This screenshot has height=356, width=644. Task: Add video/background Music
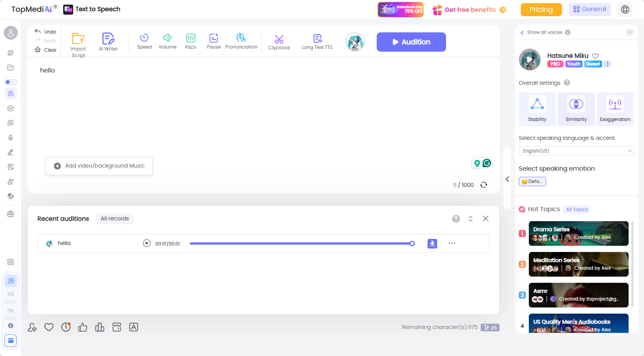pyautogui.click(x=99, y=166)
